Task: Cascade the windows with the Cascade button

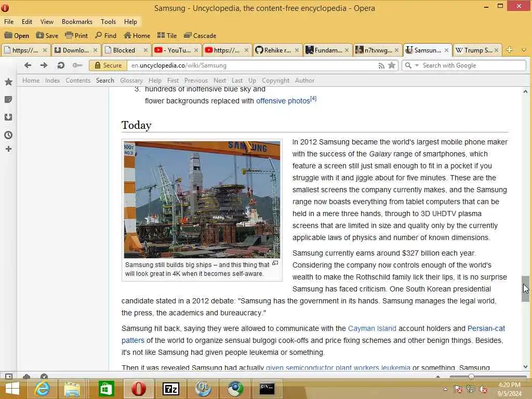Action: pyautogui.click(x=200, y=36)
